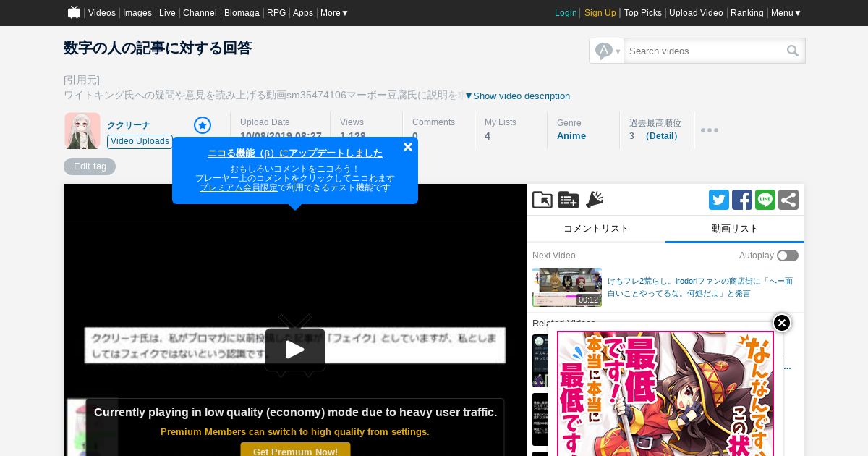Screen dimensions: 868x456
Task: Open the Next Video thumbnail (00:12)
Action: click(x=567, y=287)
